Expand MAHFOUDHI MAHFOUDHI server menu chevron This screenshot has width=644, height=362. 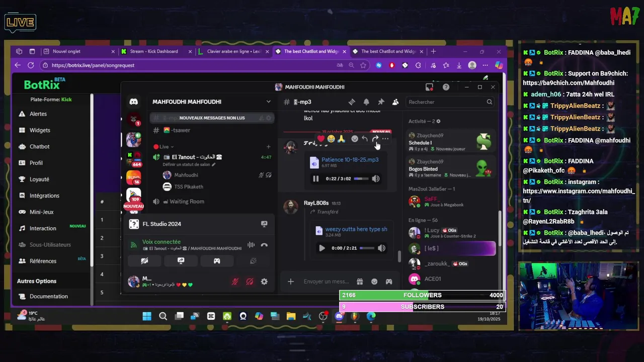pos(268,102)
